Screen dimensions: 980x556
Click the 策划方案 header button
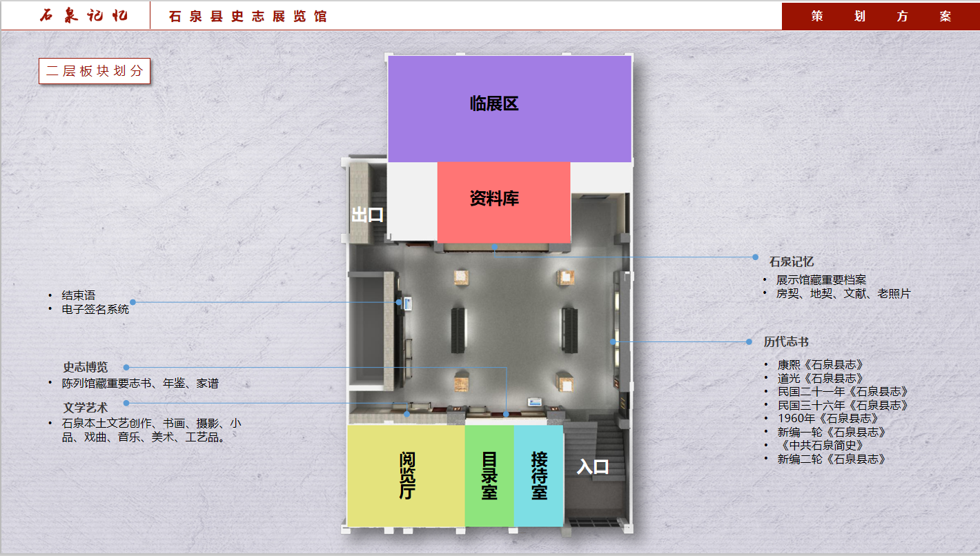pyautogui.click(x=881, y=15)
